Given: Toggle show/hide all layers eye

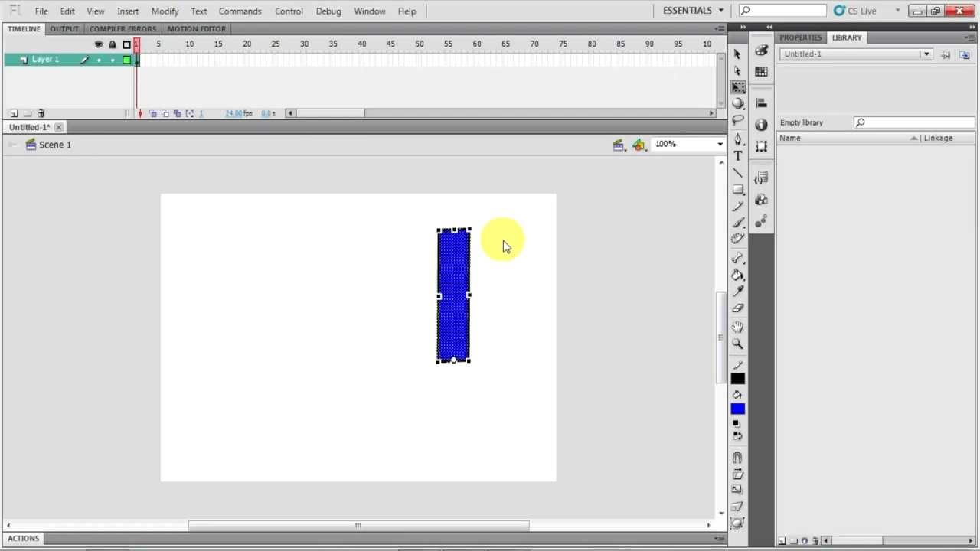Looking at the screenshot, I should pos(98,44).
